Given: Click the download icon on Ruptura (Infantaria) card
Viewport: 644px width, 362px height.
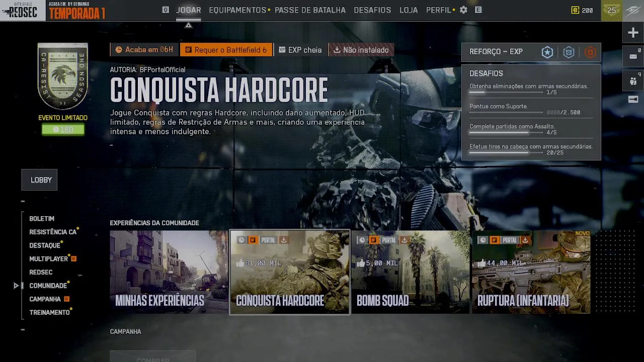Looking at the screenshot, I should point(525,240).
